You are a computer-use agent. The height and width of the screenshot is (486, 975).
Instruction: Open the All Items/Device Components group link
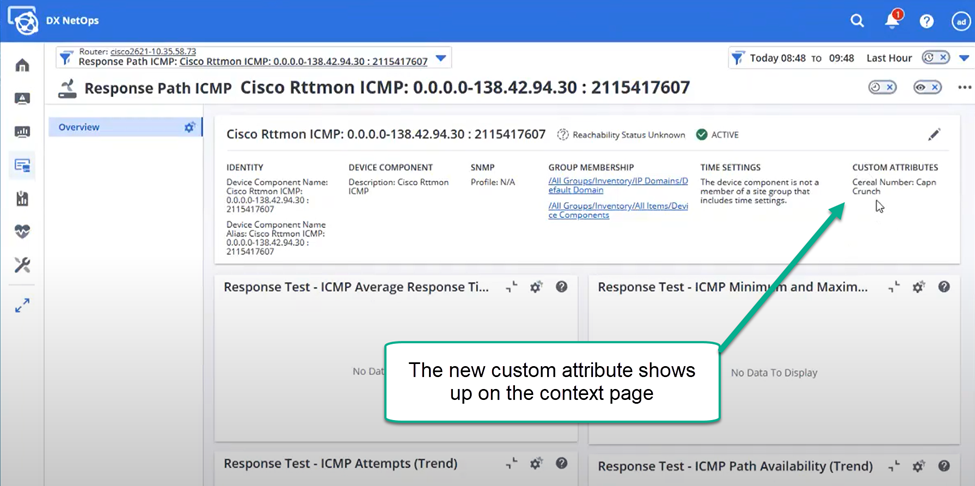(x=618, y=210)
